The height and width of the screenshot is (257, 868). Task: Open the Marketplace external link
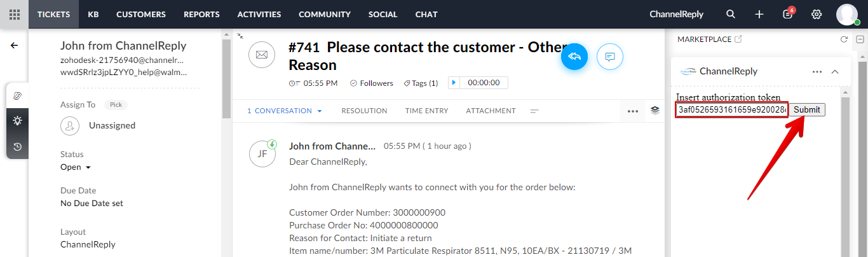point(738,39)
